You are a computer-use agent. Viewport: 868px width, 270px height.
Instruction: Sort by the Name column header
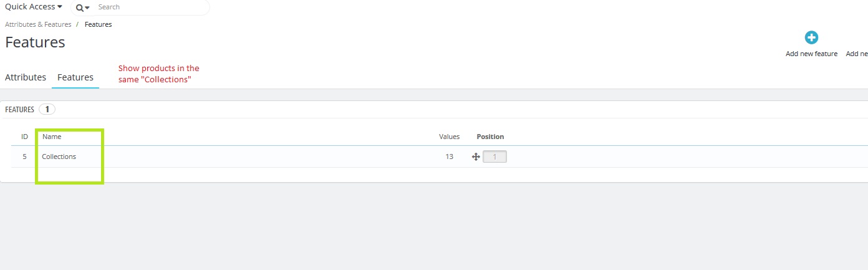click(52, 137)
